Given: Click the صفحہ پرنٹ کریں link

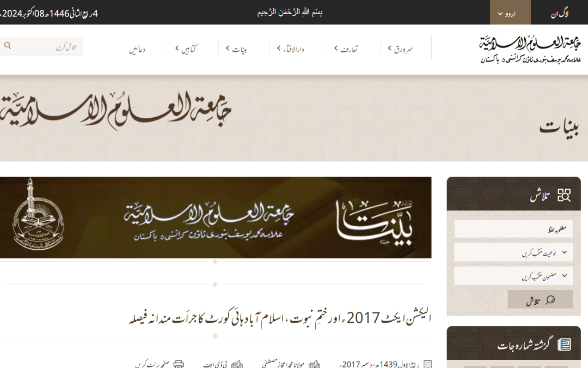Looking at the screenshot, I should pos(152,364).
